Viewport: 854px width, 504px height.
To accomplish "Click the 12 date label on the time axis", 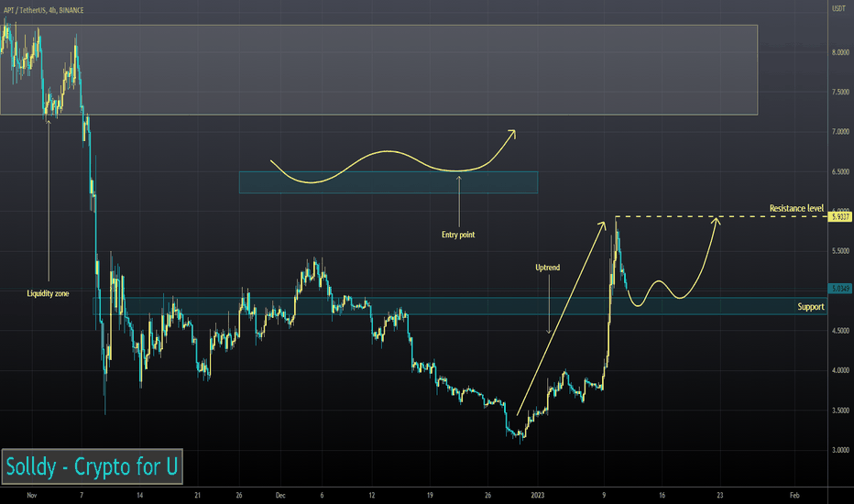I will click(372, 495).
